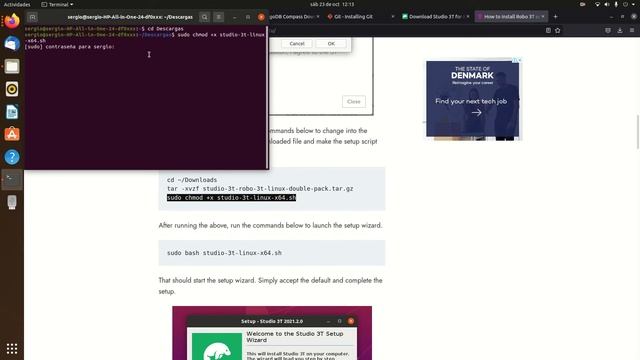Click the terminal window scrollbar
This screenshot has height=360, width=640.
point(267,97)
